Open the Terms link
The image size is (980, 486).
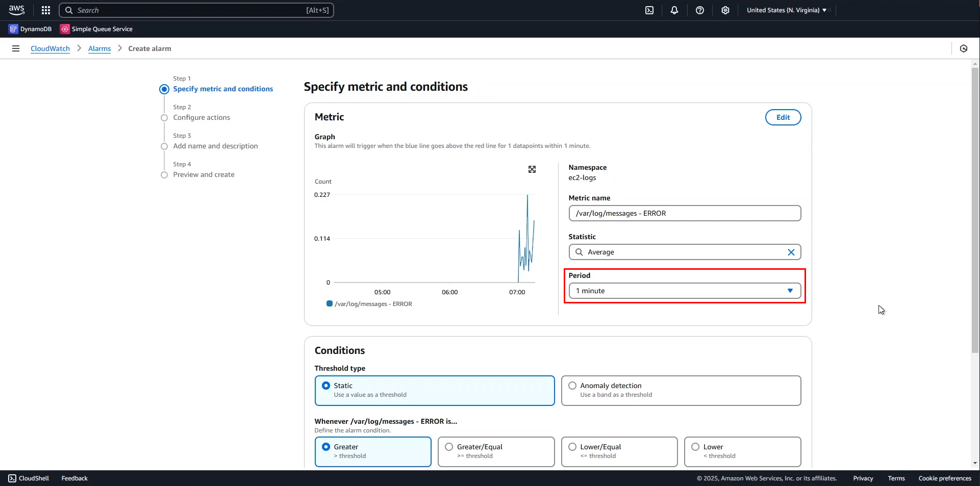[x=896, y=478]
